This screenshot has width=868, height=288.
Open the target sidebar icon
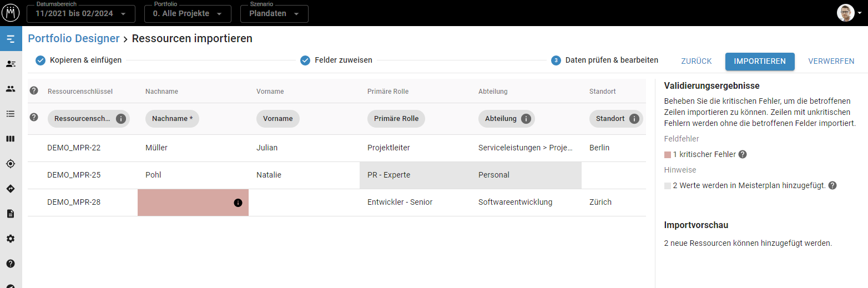coord(11,164)
